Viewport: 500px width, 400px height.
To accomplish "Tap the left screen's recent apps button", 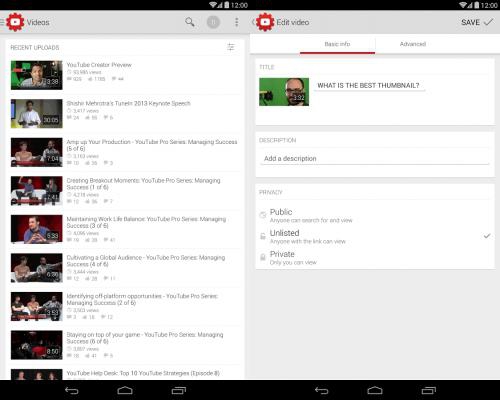I will [179, 390].
